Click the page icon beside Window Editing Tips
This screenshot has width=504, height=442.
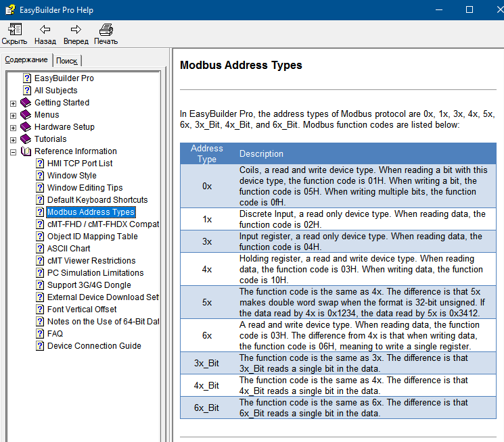tap(40, 188)
